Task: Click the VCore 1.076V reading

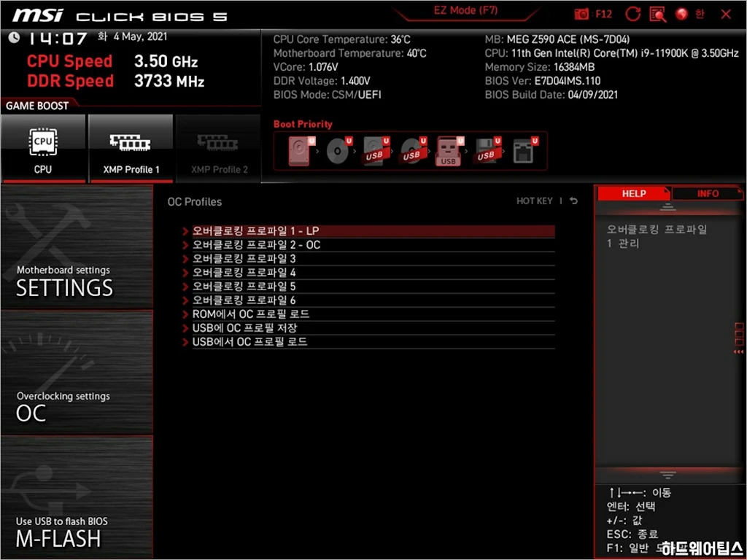Action: 306,66
